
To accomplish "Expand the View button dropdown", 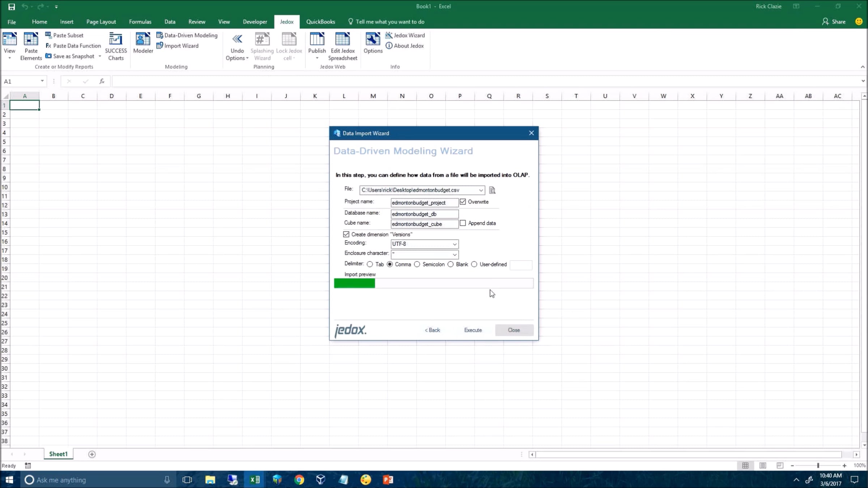I will [10, 58].
